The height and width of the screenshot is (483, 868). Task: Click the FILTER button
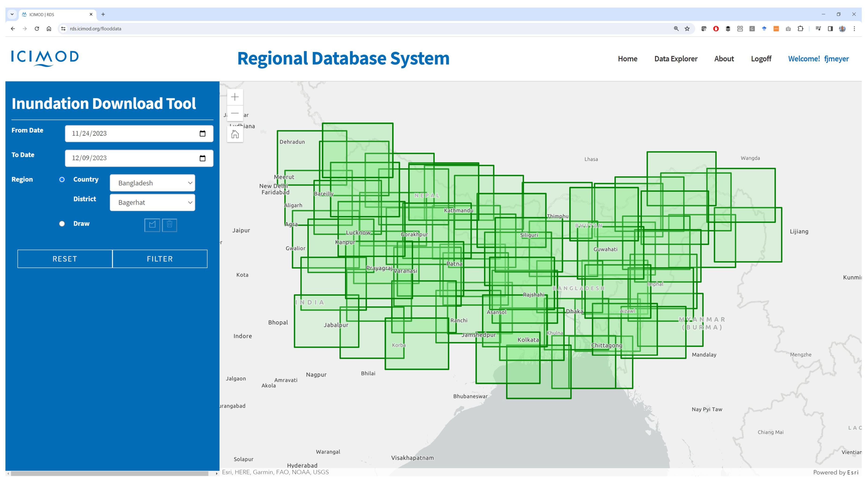pos(160,259)
